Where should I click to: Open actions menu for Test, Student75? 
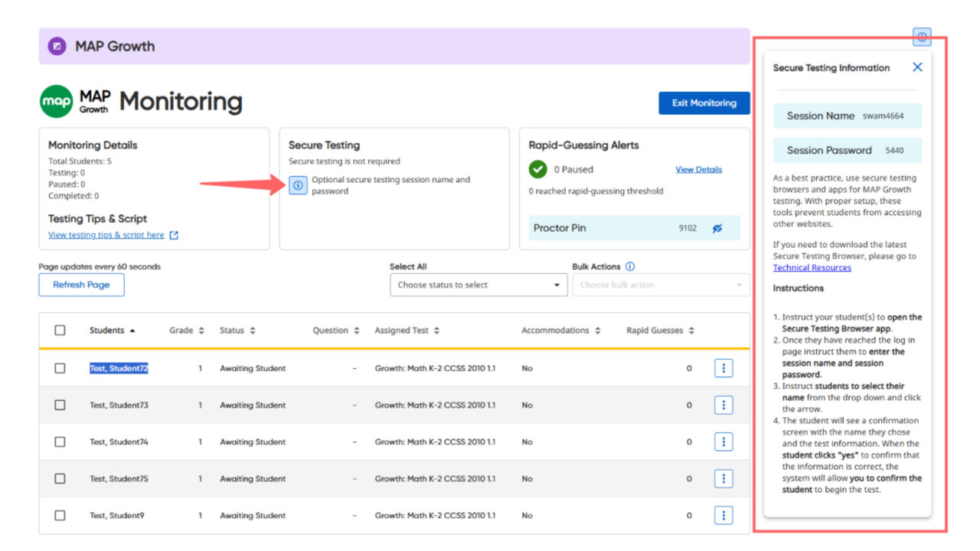[x=724, y=478]
